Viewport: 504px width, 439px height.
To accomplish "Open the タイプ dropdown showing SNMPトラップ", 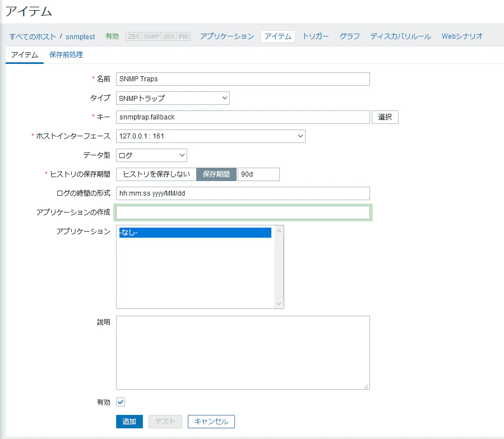I will pyautogui.click(x=173, y=98).
